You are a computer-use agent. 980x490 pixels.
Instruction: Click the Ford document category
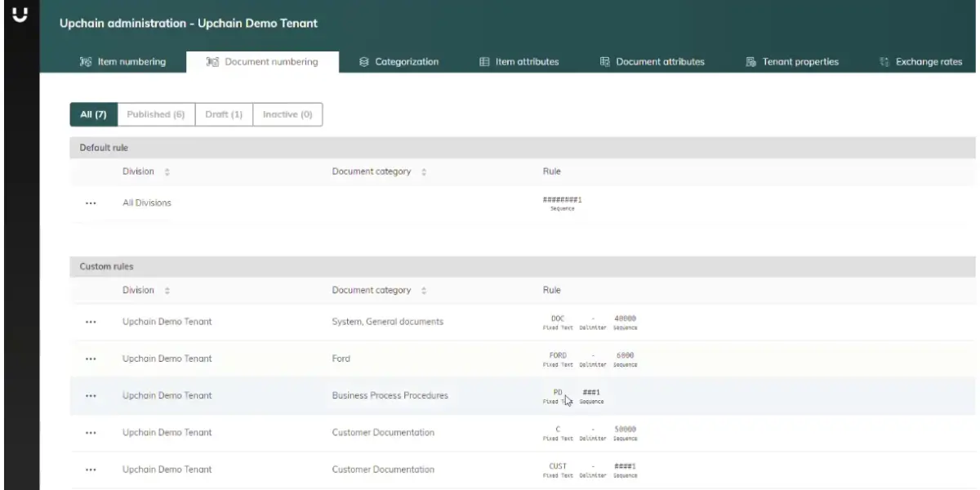[x=341, y=359]
